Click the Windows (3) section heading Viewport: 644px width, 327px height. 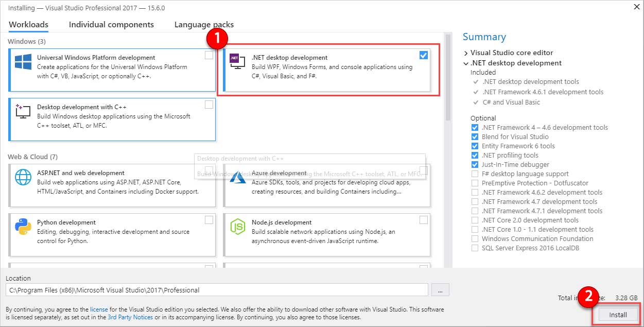click(27, 41)
